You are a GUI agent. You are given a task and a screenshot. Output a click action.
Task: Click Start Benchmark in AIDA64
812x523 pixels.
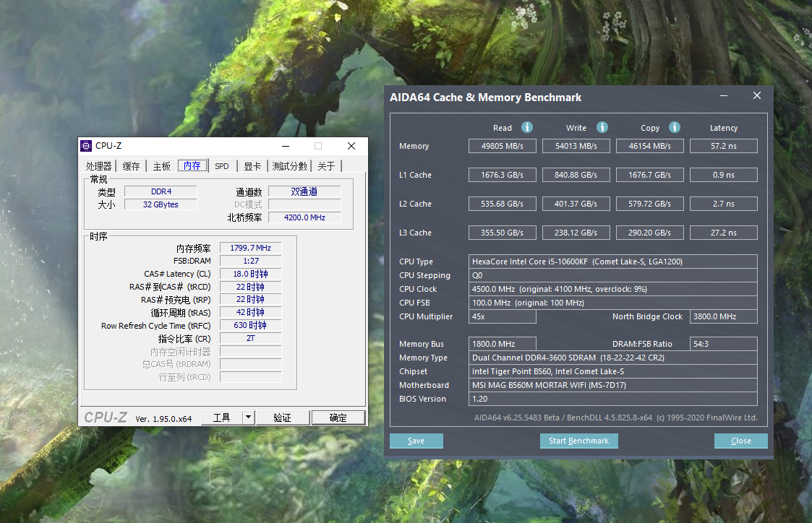[x=579, y=441]
